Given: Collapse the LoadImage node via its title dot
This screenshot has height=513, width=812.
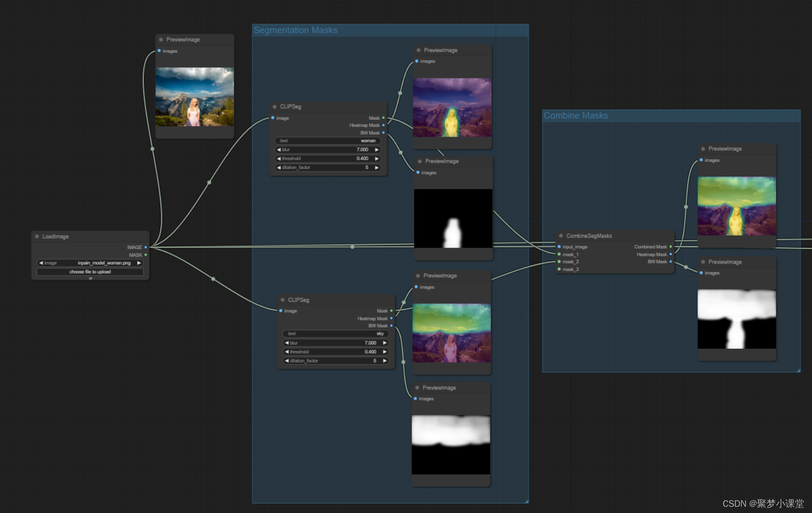Looking at the screenshot, I should pyautogui.click(x=37, y=236).
